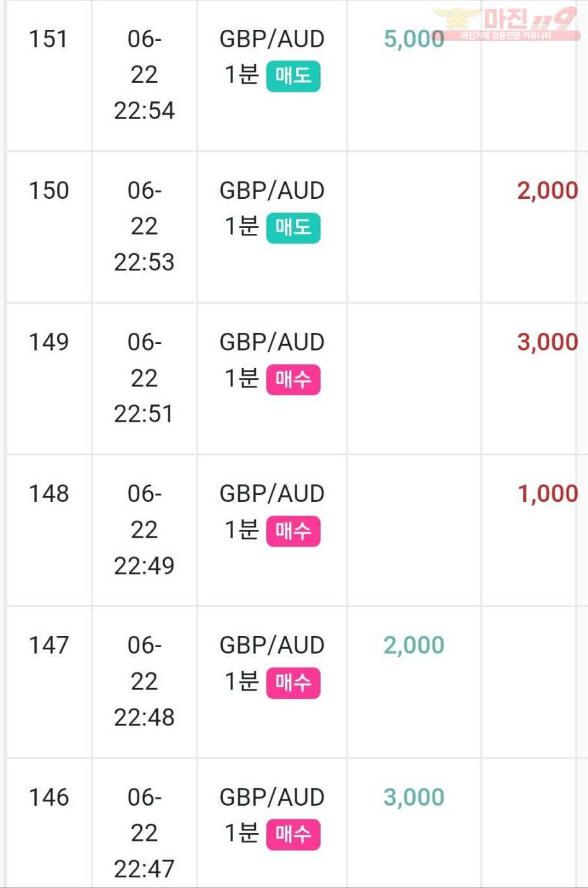Click the 매수 badge in row 146
The height and width of the screenshot is (888, 588).
pos(293,834)
